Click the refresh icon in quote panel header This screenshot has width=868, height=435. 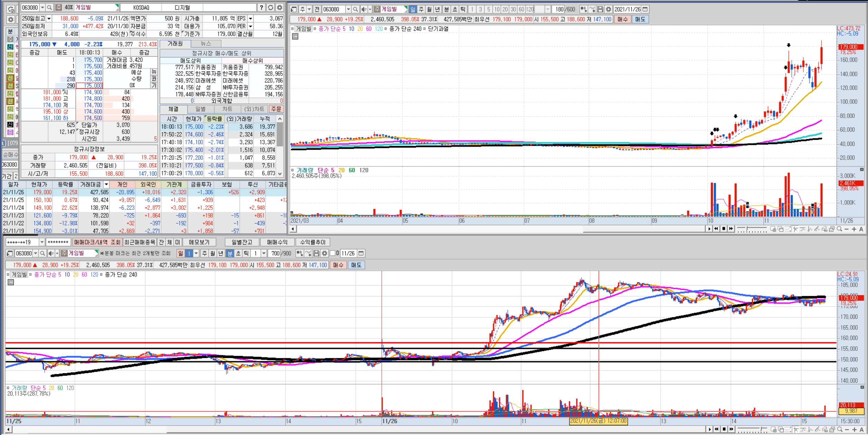pyautogui.click(x=271, y=7)
